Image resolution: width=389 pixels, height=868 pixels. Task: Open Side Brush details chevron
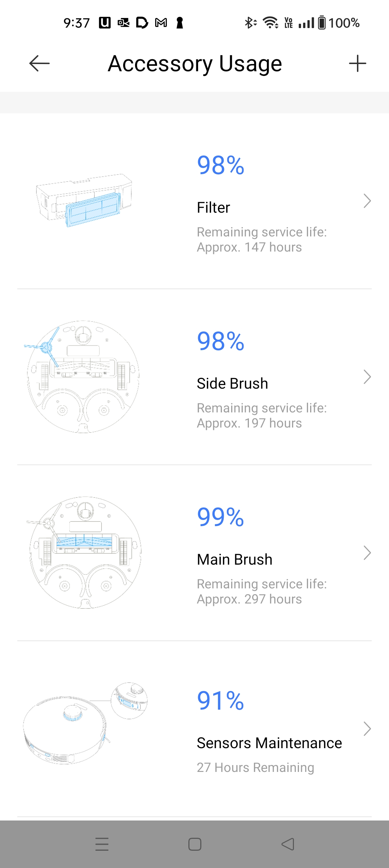click(367, 377)
